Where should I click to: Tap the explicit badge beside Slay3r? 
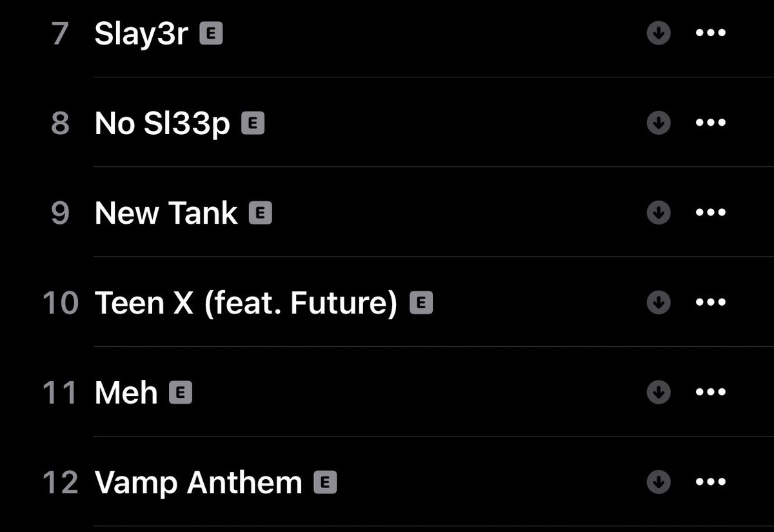(211, 34)
